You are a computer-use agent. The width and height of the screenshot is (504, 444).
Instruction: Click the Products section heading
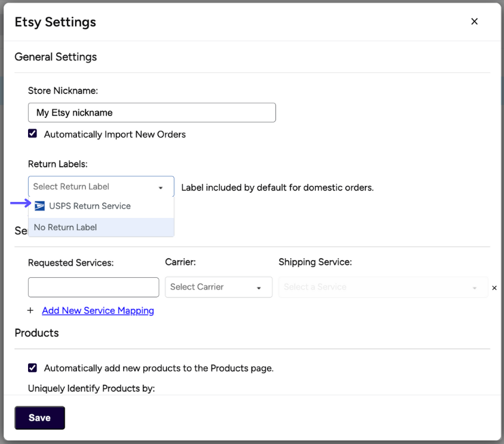coord(36,333)
